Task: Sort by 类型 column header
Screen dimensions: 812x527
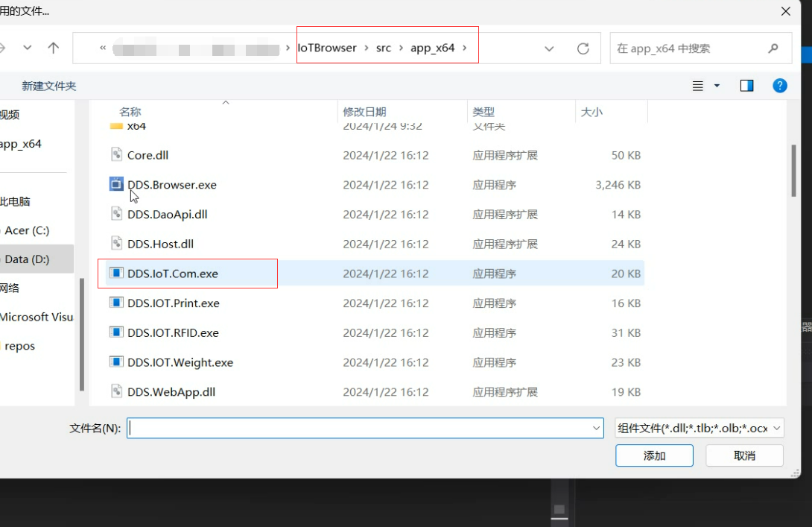Action: click(483, 111)
